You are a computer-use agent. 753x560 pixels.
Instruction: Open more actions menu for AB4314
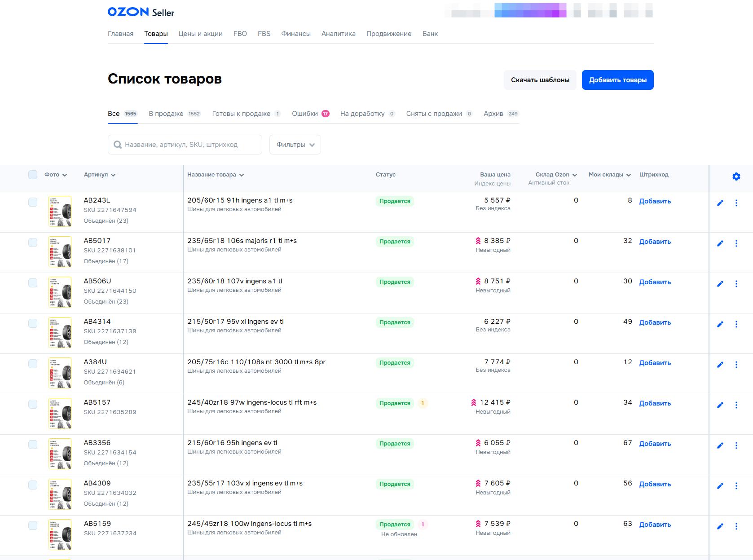point(736,324)
